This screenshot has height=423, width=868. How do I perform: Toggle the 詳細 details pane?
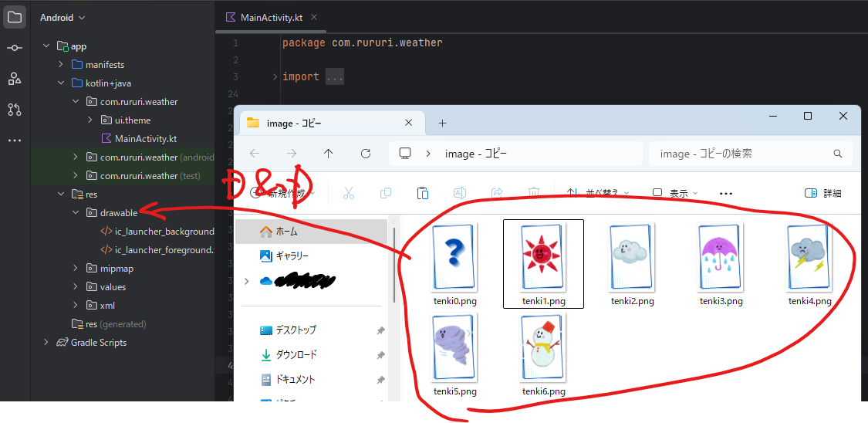pos(822,193)
